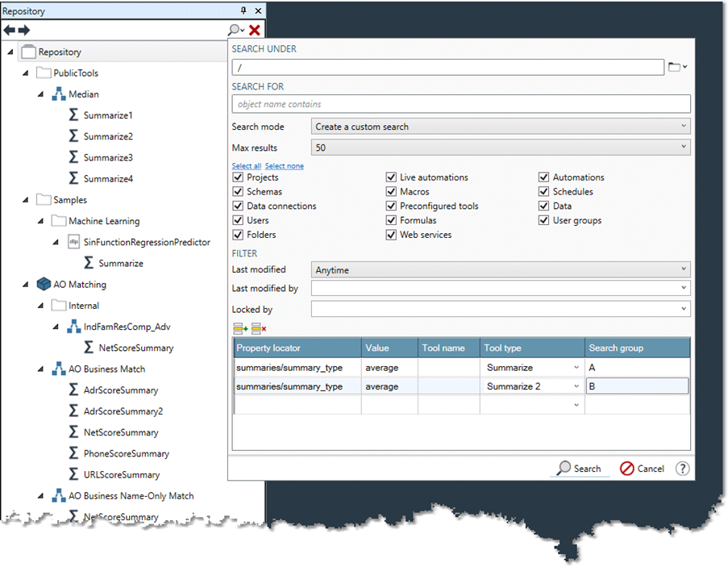This screenshot has height=567, width=728.
Task: Click the object name contains input field
Action: click(x=460, y=104)
